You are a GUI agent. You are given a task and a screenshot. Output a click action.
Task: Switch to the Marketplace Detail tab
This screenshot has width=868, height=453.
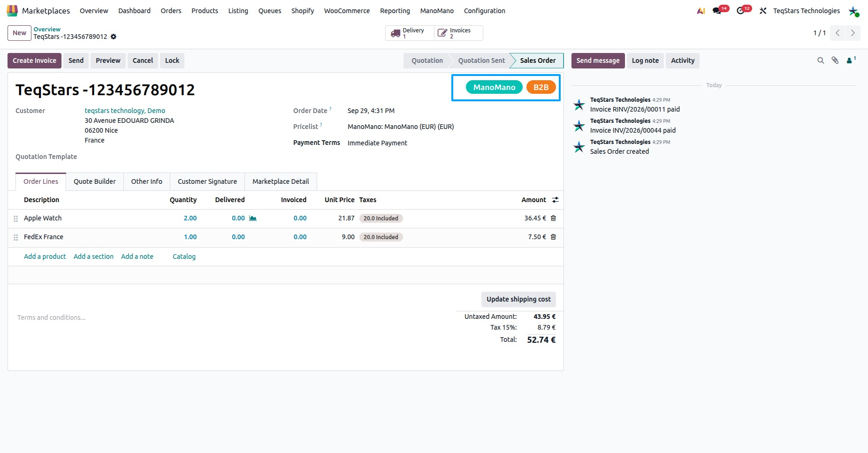coord(281,181)
